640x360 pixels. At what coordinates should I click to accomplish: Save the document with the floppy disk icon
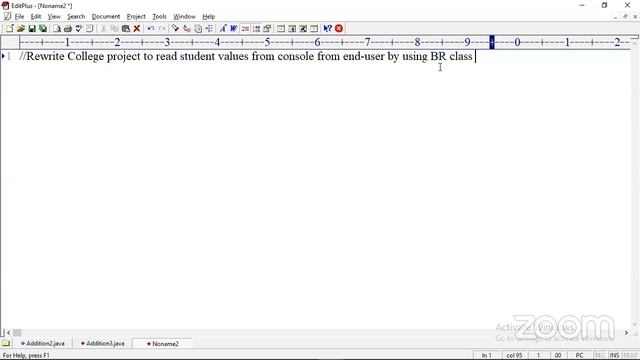[x=32, y=29]
